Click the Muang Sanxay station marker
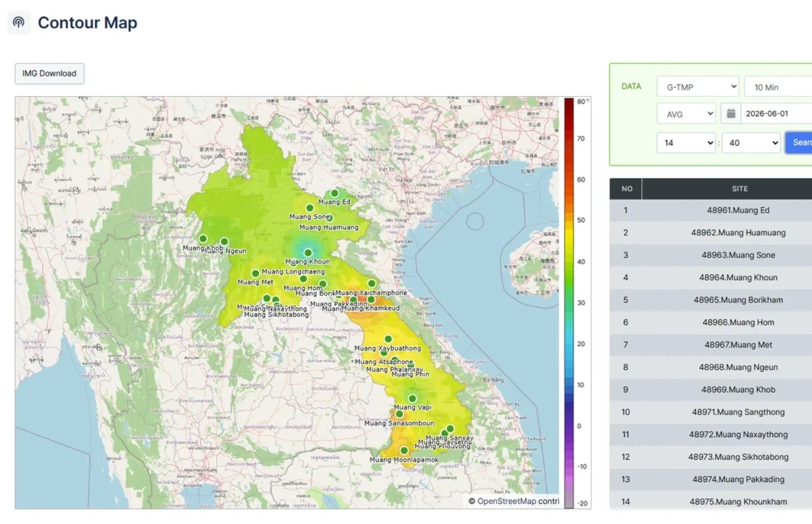812x524 pixels. (x=450, y=429)
